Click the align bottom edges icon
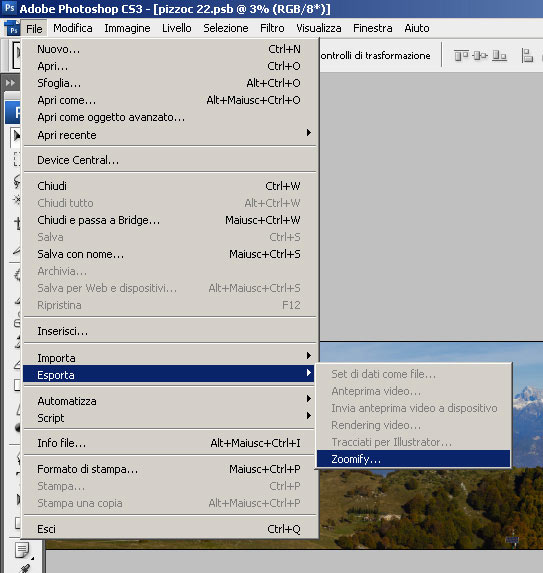Screen dimensions: 543x573 (x=499, y=56)
